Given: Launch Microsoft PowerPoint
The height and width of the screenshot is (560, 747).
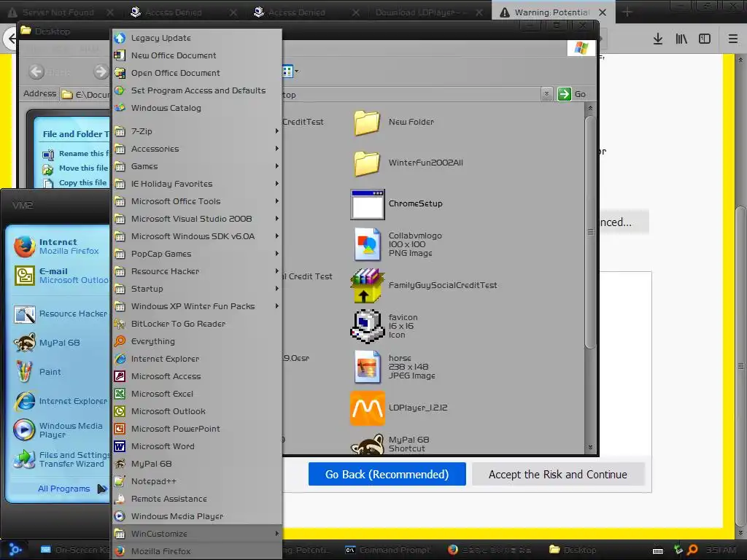Looking at the screenshot, I should pyautogui.click(x=197, y=429).
